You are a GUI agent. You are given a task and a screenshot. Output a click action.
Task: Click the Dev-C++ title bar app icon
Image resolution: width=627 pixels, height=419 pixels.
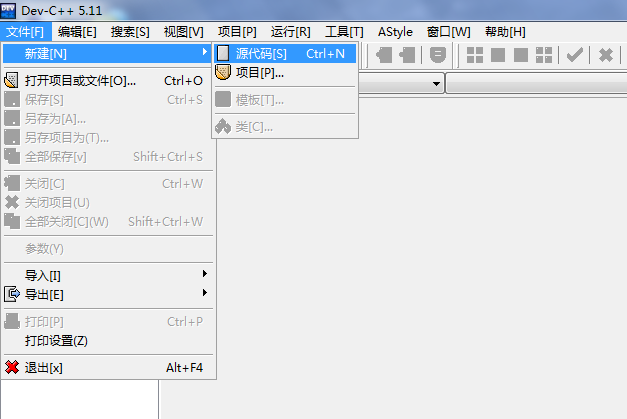pyautogui.click(x=8, y=11)
